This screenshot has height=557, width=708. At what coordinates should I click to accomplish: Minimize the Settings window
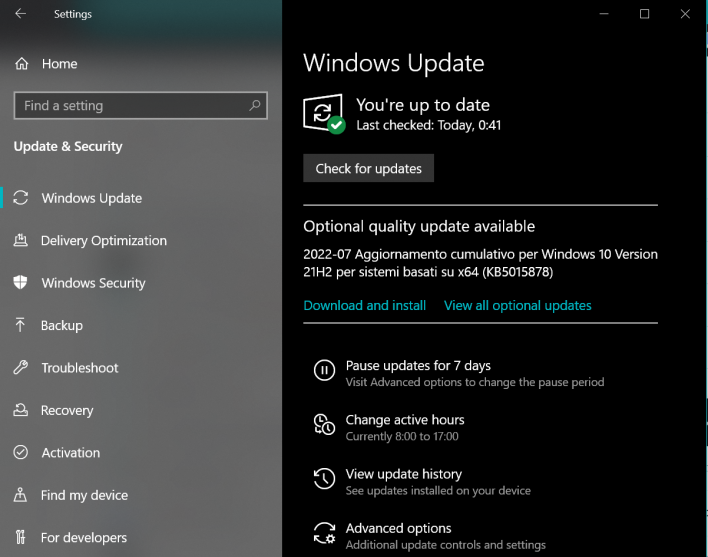[x=604, y=14]
